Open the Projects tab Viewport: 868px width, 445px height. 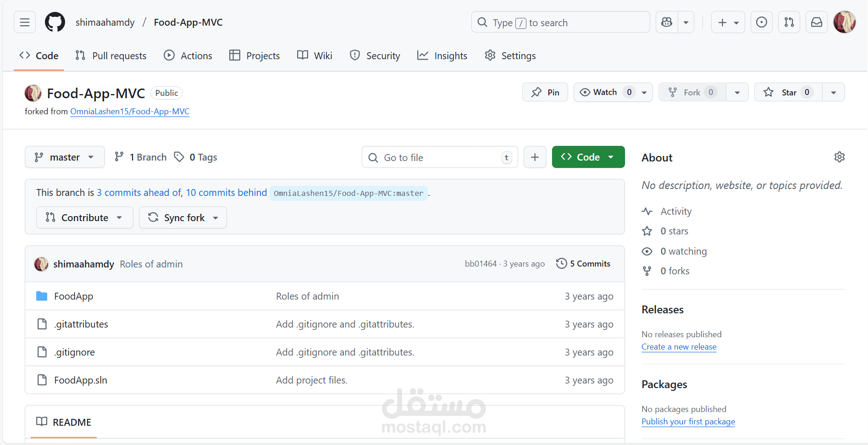pyautogui.click(x=254, y=56)
